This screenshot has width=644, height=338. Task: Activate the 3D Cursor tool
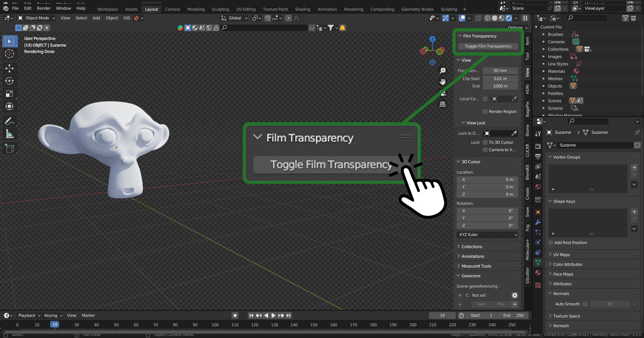(x=9, y=54)
